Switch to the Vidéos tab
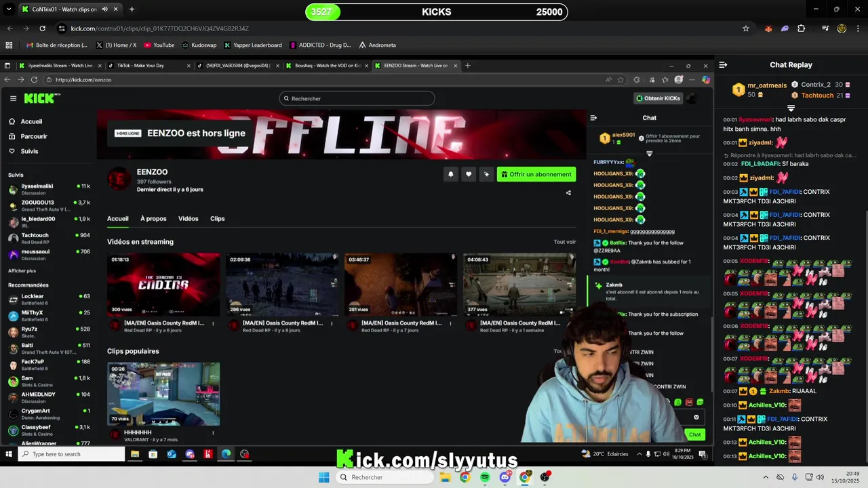Screen dimensions: 868x488 [x=188, y=218]
